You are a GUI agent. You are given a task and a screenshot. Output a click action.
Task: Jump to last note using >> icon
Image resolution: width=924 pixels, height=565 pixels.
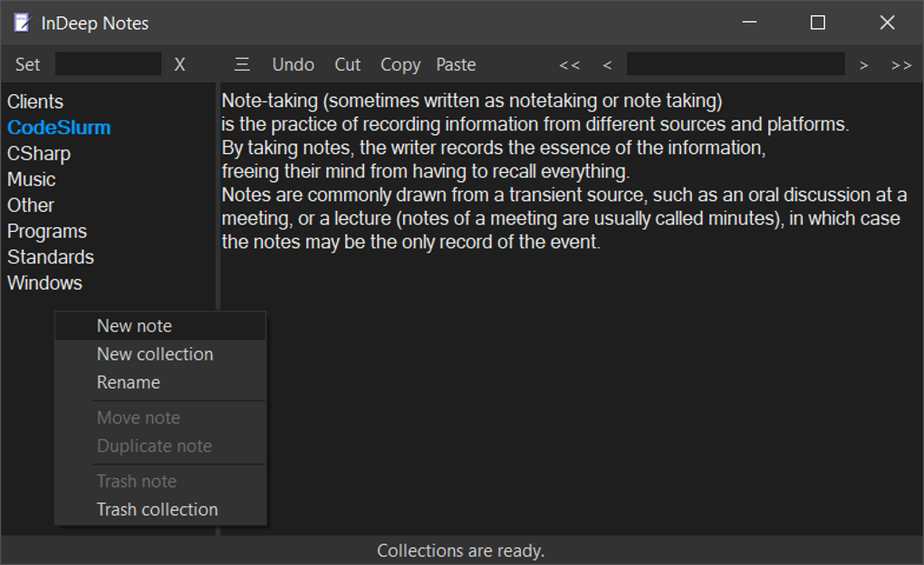[900, 64]
